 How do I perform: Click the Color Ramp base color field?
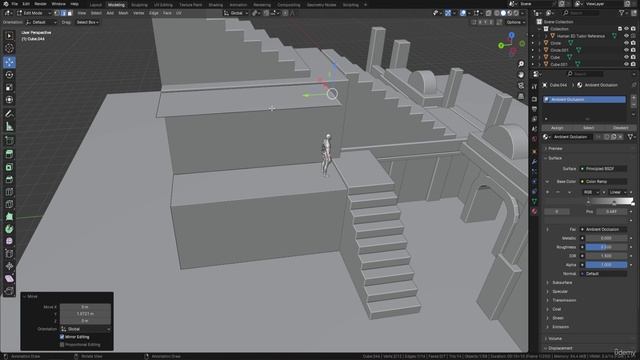(603, 181)
